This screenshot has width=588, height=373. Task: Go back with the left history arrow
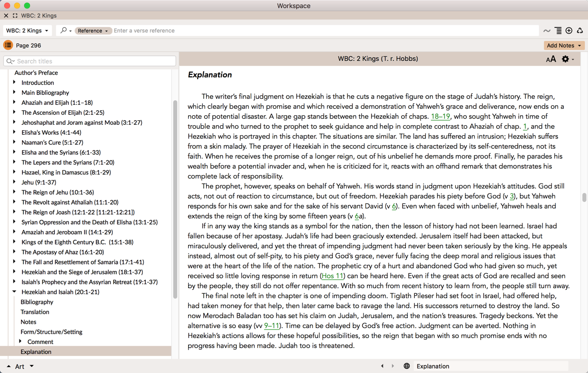point(382,366)
